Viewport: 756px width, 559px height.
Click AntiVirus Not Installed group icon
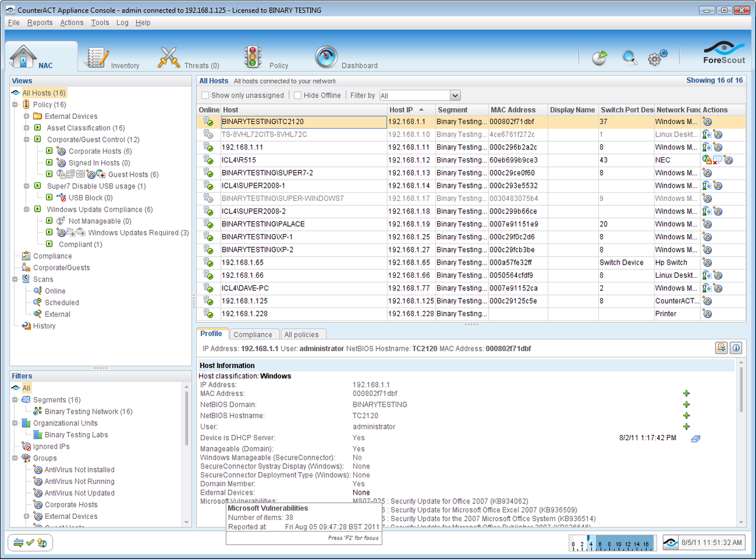(38, 470)
